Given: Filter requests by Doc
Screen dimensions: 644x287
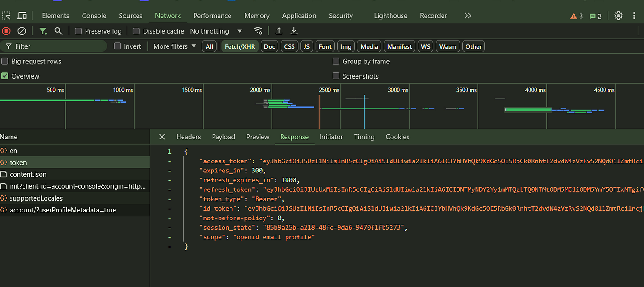Looking at the screenshot, I should 270,46.
